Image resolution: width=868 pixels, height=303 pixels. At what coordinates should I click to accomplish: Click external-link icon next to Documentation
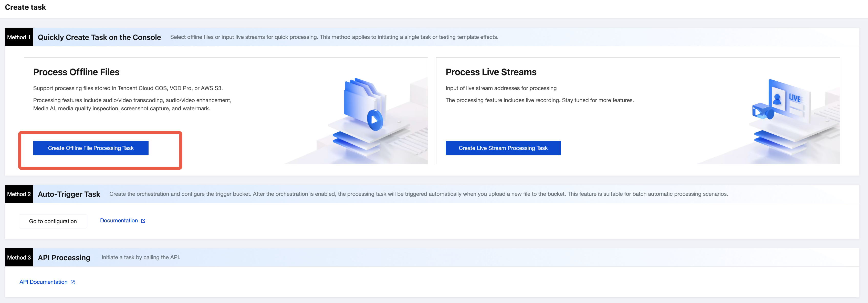coord(143,221)
